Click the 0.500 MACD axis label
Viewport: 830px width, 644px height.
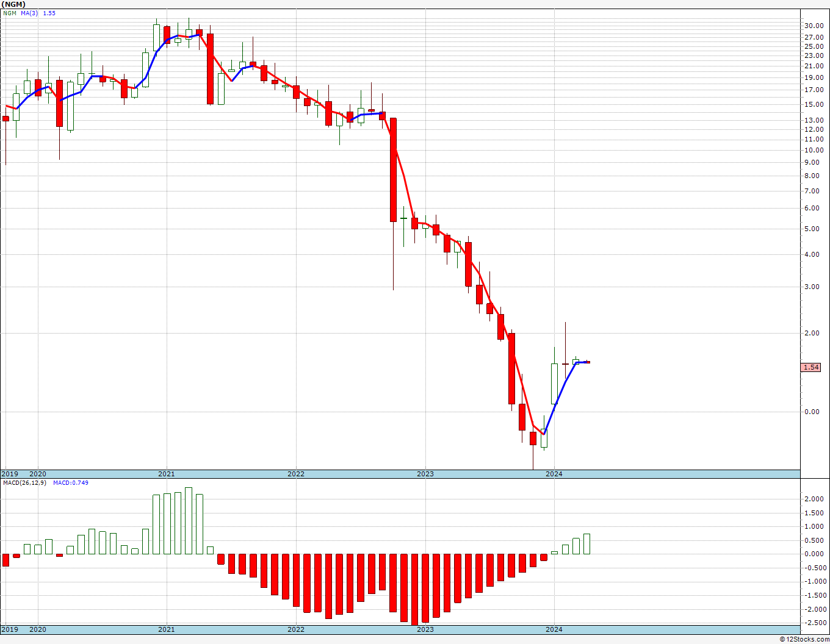pos(814,540)
